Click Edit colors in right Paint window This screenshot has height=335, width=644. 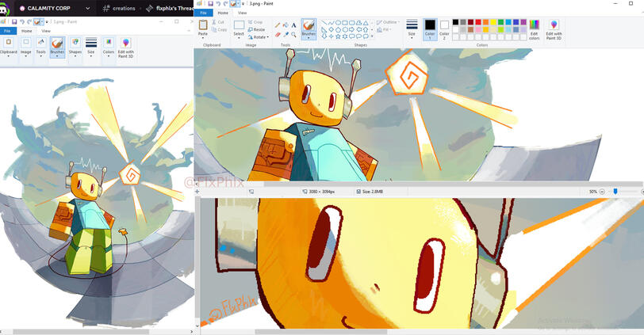click(535, 28)
